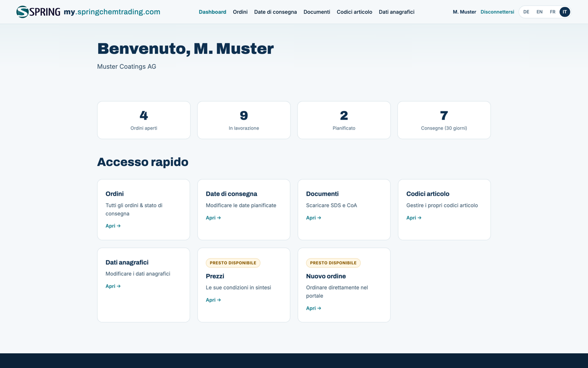The width and height of the screenshot is (588, 368).
Task: Click the Disconnettersi logout link
Action: [497, 12]
